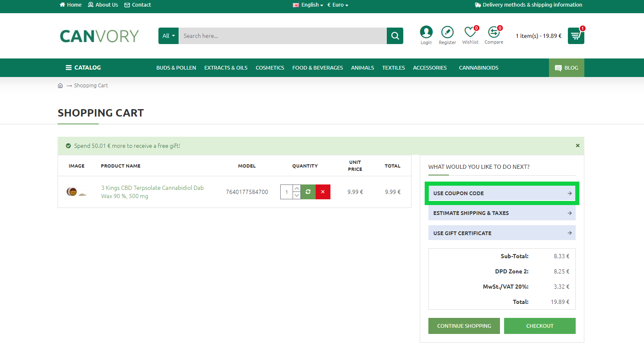The height and width of the screenshot is (357, 644).
Task: Dismiss the free gift notification banner
Action: (x=578, y=146)
